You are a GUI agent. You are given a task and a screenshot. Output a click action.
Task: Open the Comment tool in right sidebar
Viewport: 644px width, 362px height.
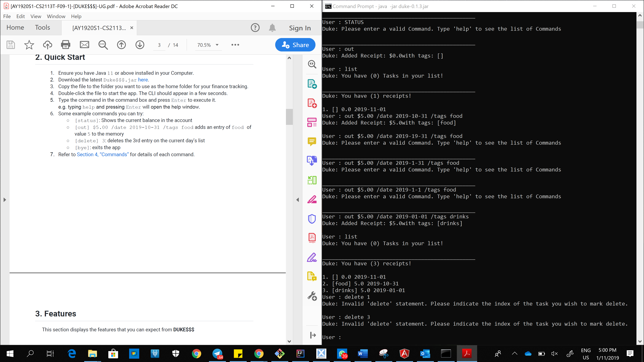pyautogui.click(x=312, y=141)
